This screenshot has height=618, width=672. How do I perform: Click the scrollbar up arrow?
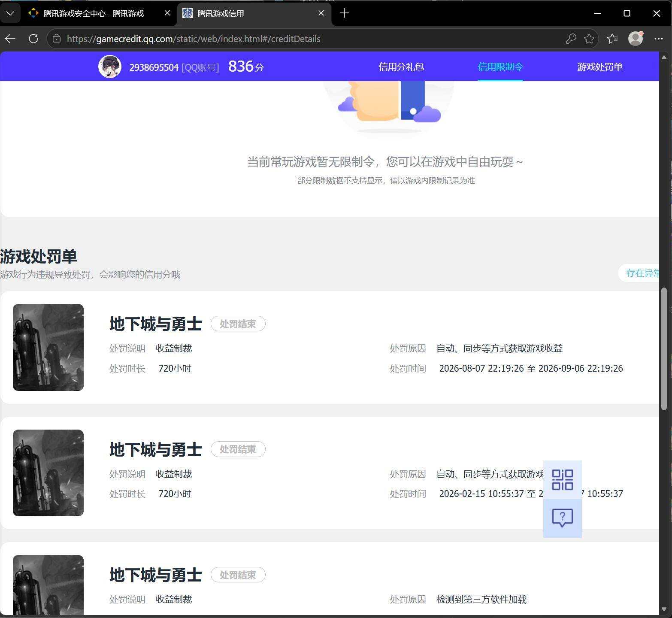(664, 57)
